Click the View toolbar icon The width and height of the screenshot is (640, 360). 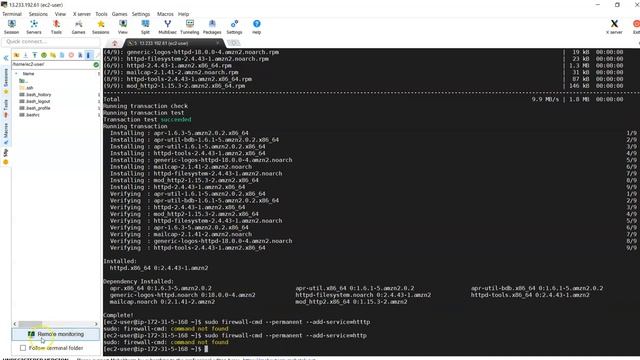[123, 27]
